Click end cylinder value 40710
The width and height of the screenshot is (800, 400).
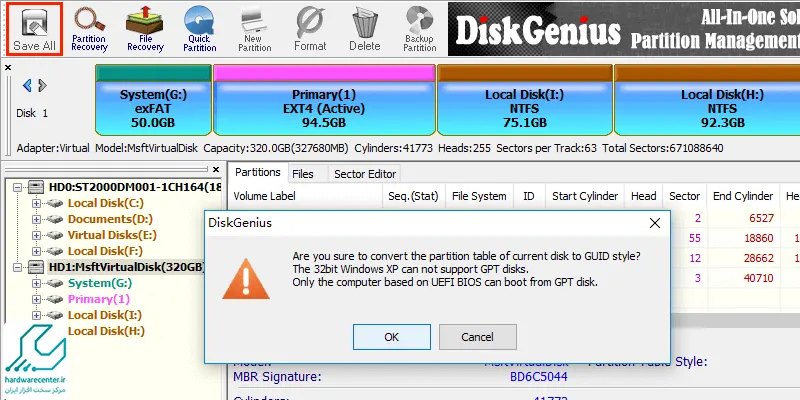click(x=759, y=278)
